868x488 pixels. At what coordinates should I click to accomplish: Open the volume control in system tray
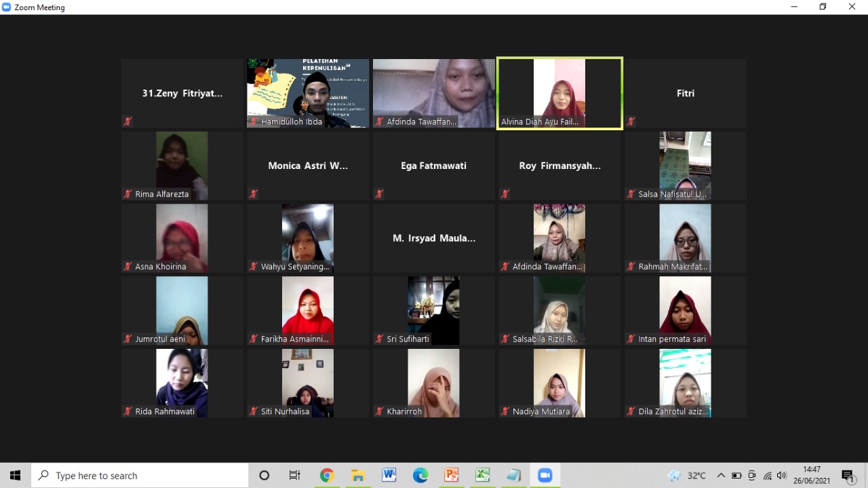pos(782,476)
